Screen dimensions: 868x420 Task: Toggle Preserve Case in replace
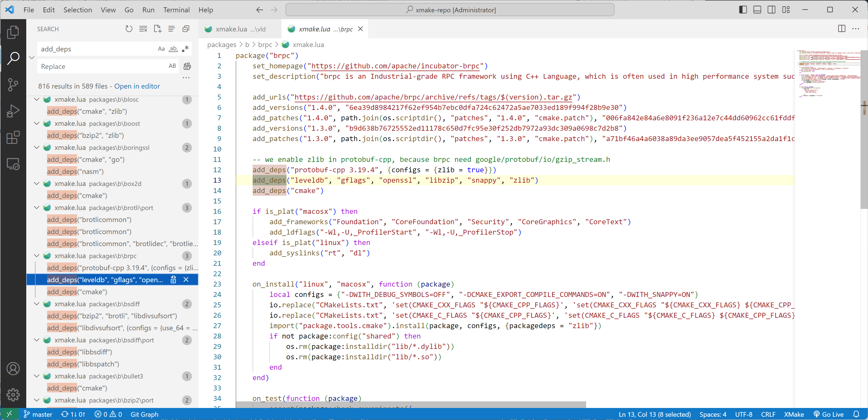click(173, 66)
